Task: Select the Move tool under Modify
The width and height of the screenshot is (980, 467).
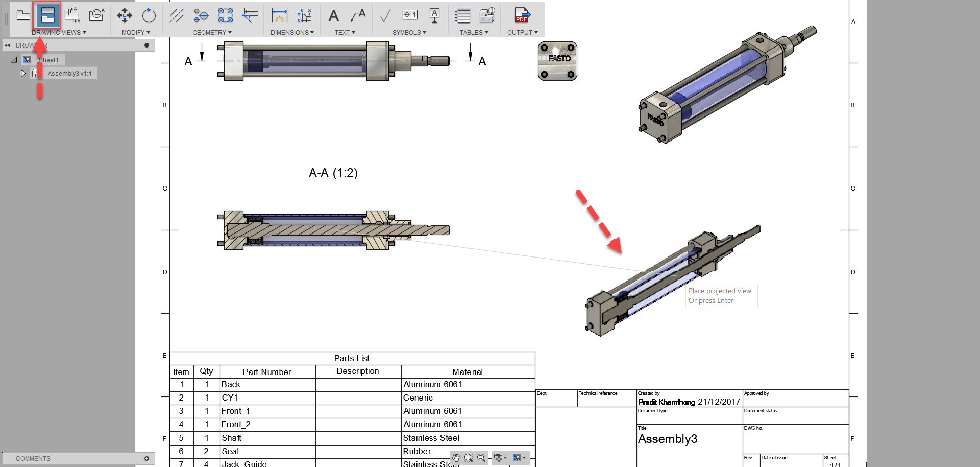Action: (124, 16)
